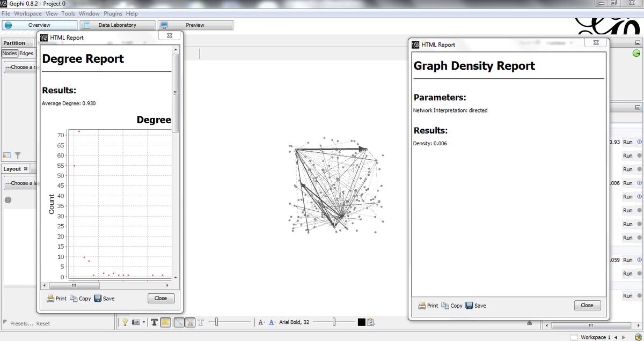The height and width of the screenshot is (341, 644).
Task: Toggle show hulls shape button
Action: (x=165, y=322)
